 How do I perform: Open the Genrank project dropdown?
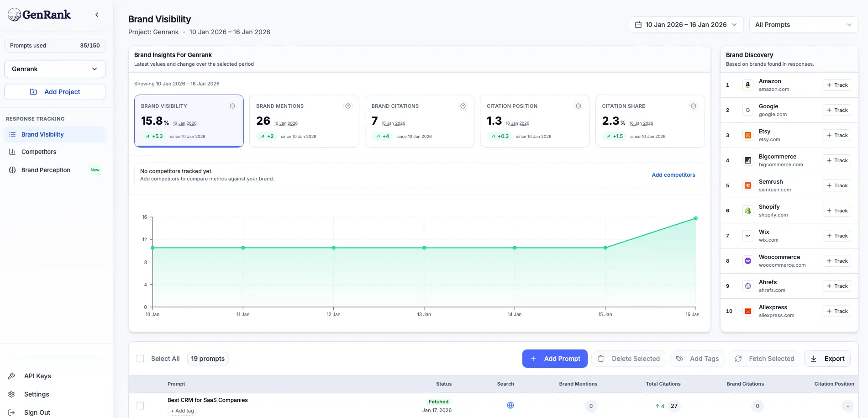[55, 69]
